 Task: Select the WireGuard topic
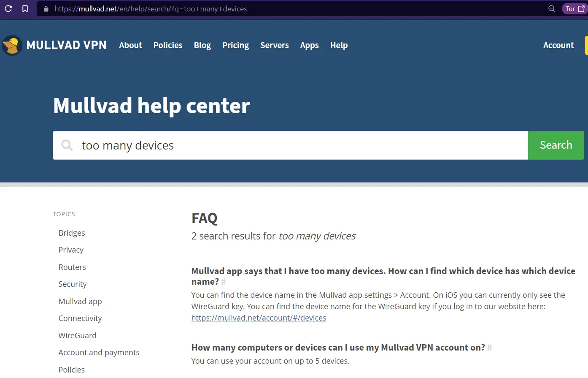(x=77, y=336)
